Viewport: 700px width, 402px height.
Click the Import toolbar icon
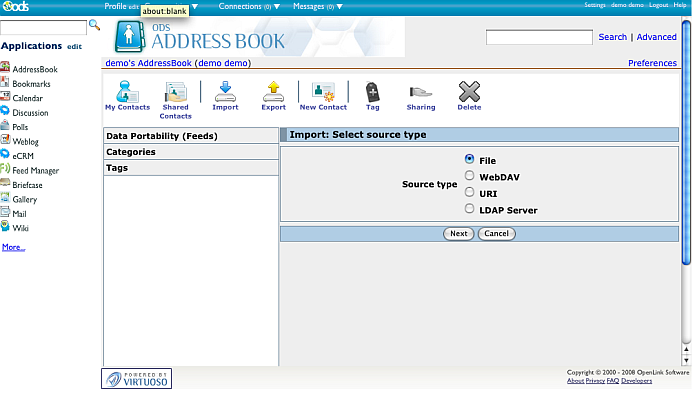click(225, 96)
